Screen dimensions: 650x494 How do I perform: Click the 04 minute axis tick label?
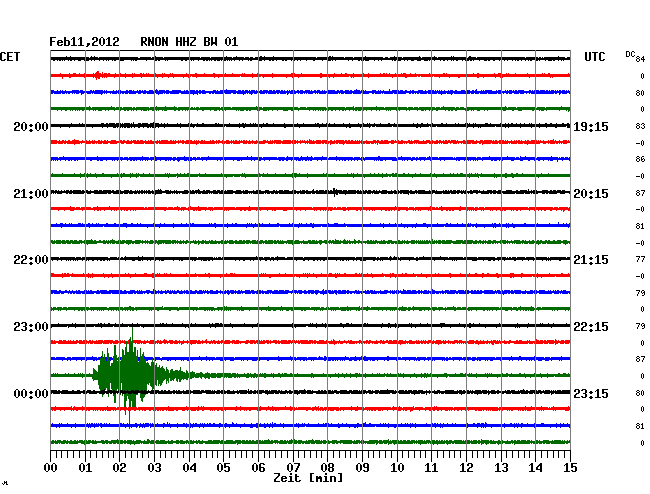[189, 467]
